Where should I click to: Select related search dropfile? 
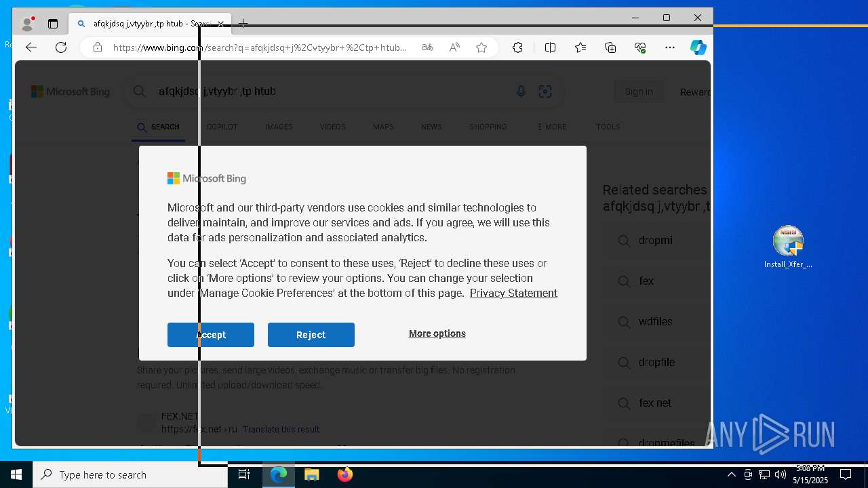[656, 362]
